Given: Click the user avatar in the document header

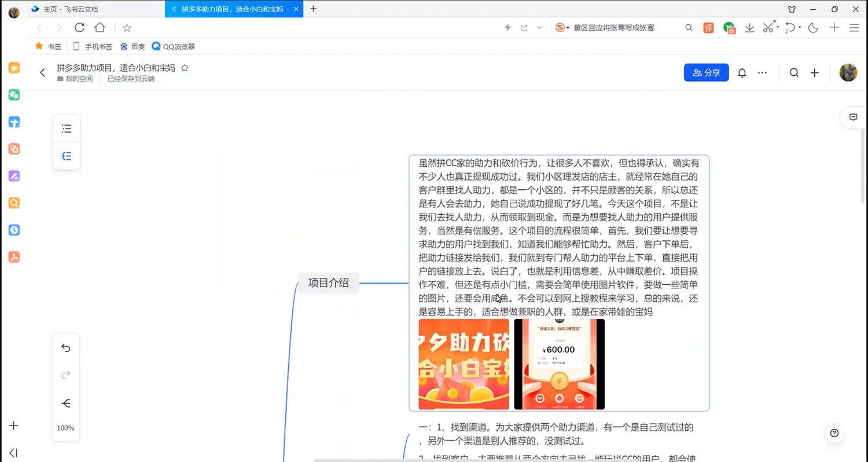Looking at the screenshot, I should pos(848,72).
